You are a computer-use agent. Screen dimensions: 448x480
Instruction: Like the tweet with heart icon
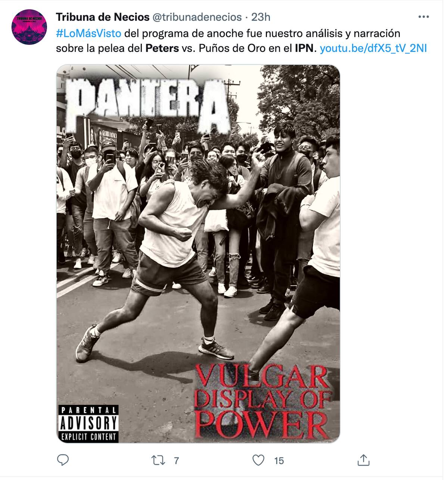(258, 460)
